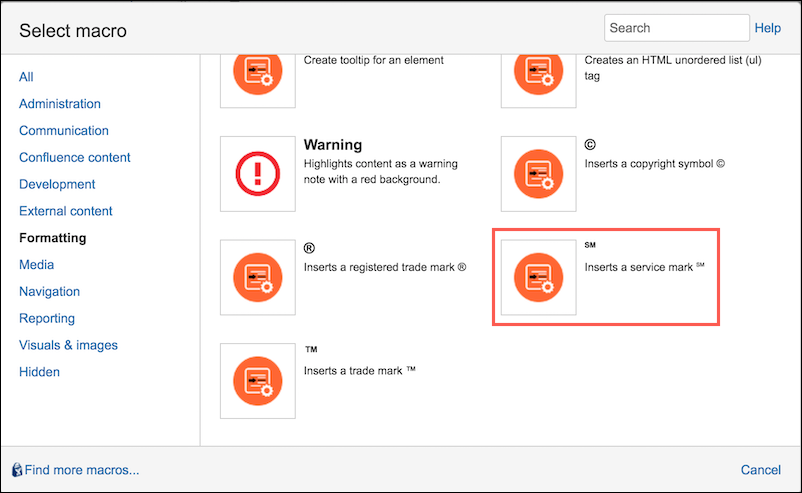Open marketplace icon beside Find more macros
Viewport: 802px width, 493px height.
(x=17, y=470)
